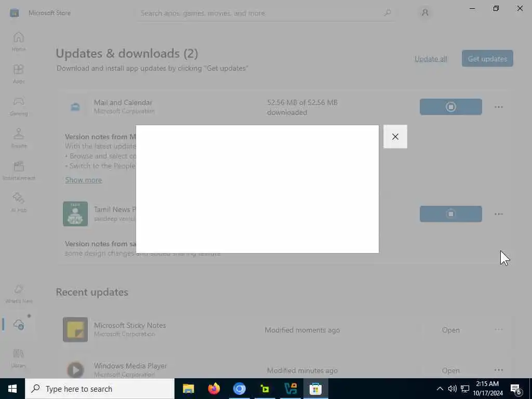Open AI Hub in sidebar

click(19, 203)
